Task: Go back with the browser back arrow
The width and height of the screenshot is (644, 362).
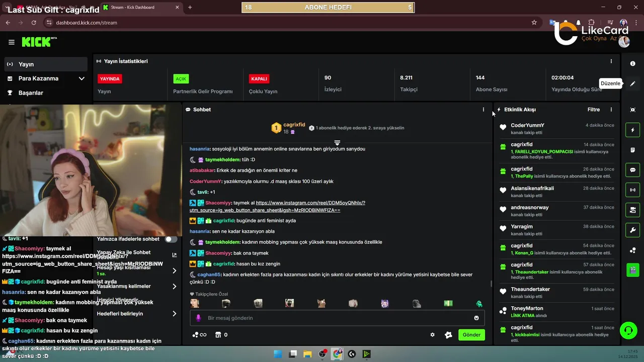Action: point(8,23)
